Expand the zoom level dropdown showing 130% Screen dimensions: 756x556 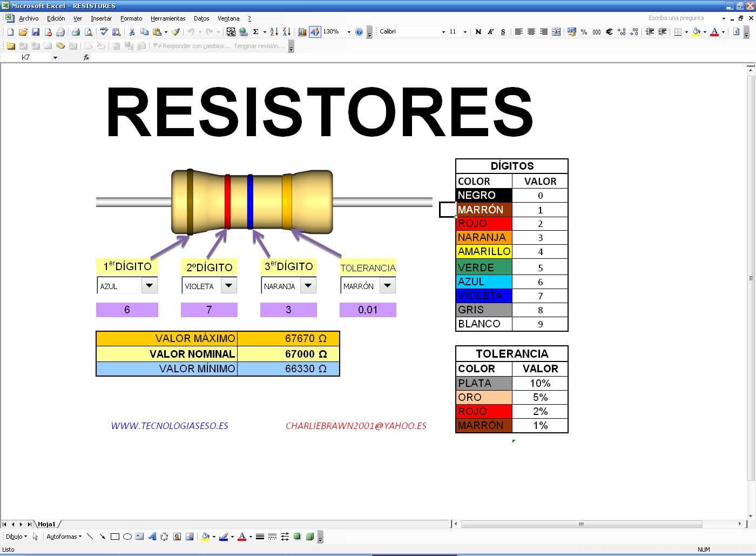[x=348, y=32]
